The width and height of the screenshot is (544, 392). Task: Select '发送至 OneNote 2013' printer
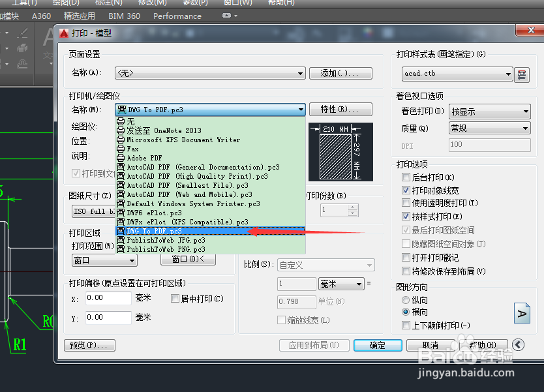[210, 130]
